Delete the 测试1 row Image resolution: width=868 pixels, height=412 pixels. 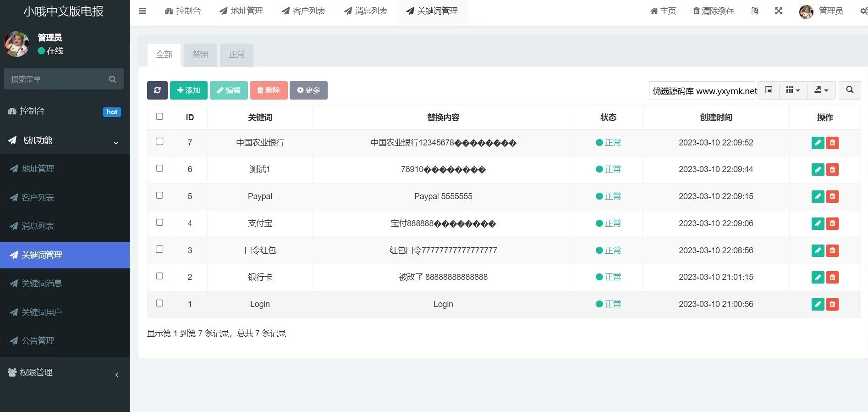[x=832, y=170]
